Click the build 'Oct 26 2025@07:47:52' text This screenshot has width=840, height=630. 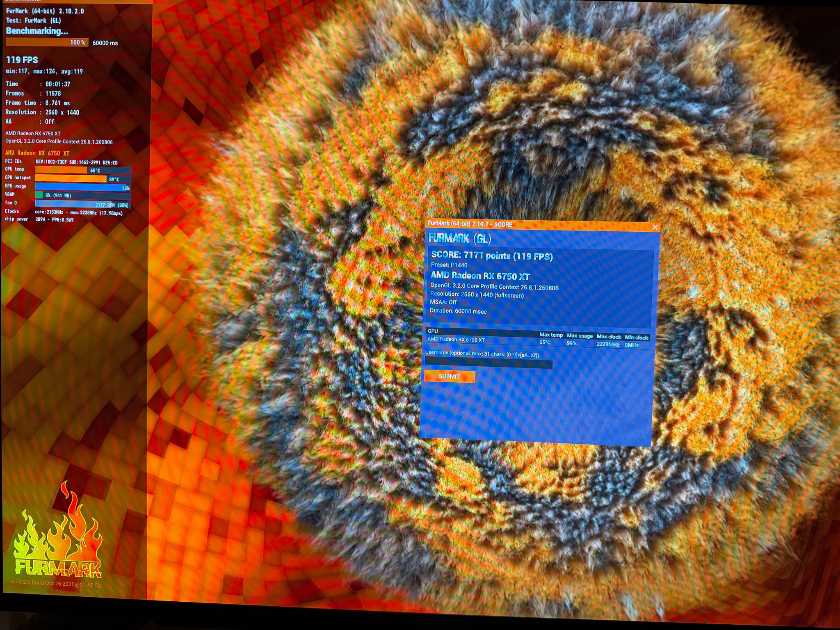73,585
